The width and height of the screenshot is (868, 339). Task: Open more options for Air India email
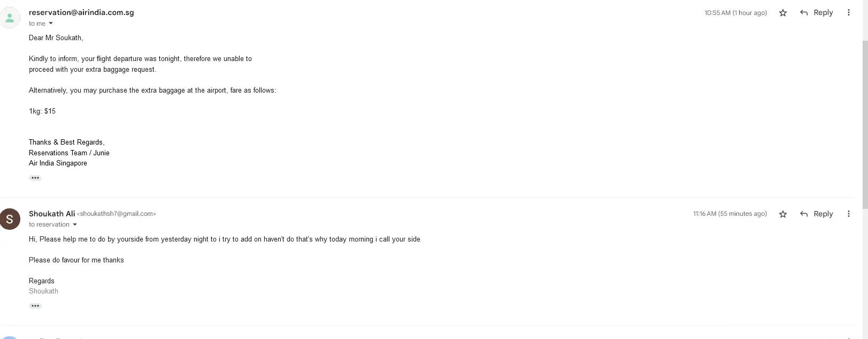point(848,13)
